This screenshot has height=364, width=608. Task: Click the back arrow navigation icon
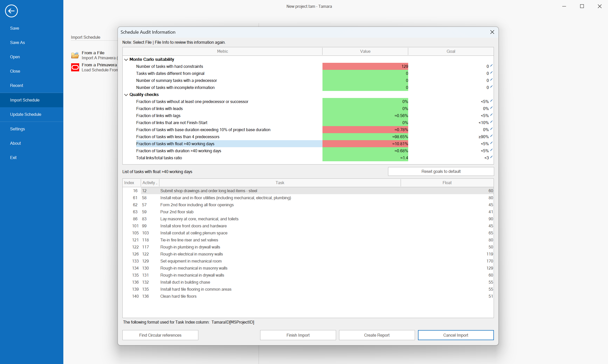click(x=11, y=11)
